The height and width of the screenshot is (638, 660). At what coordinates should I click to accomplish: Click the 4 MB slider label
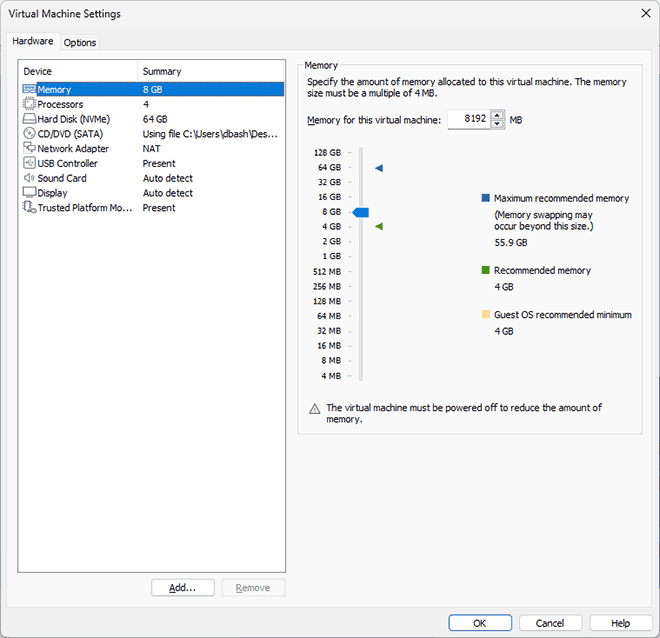pos(331,376)
